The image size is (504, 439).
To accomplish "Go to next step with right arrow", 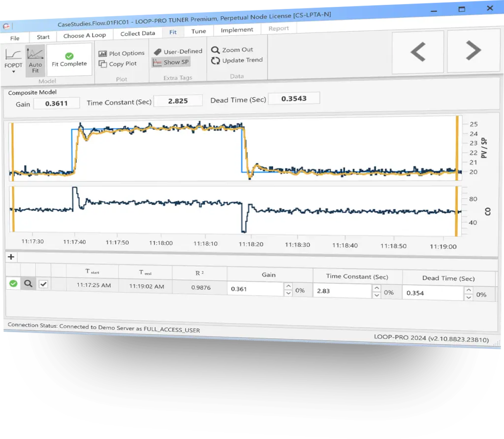I will click(473, 50).
